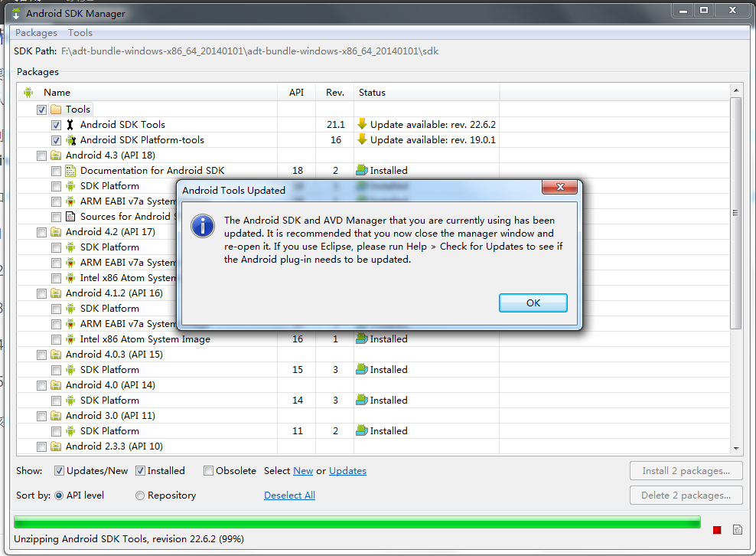
Task: Check the Android 4.2 (API 17) checkbox
Action: click(41, 232)
